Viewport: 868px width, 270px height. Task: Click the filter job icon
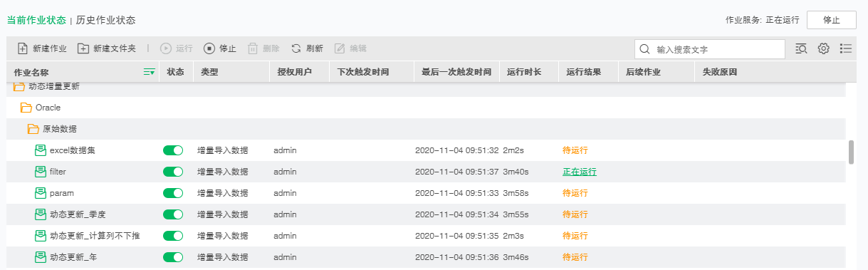(x=41, y=172)
